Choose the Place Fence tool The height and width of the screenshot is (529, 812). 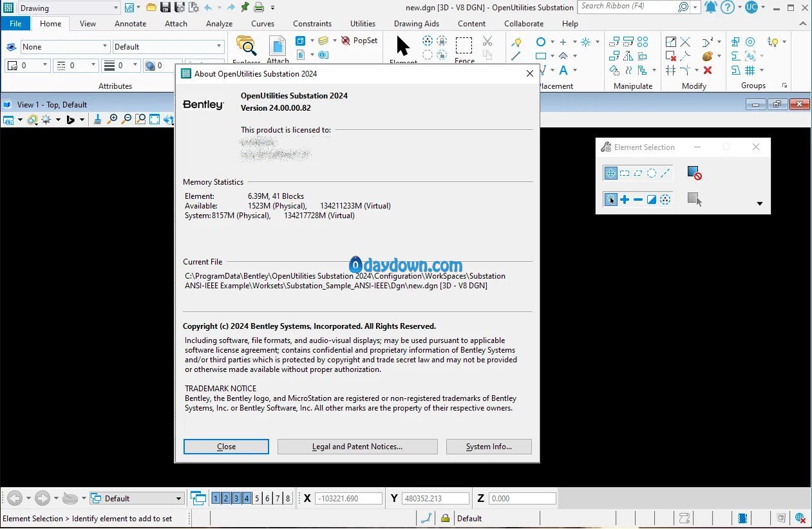pyautogui.click(x=464, y=46)
